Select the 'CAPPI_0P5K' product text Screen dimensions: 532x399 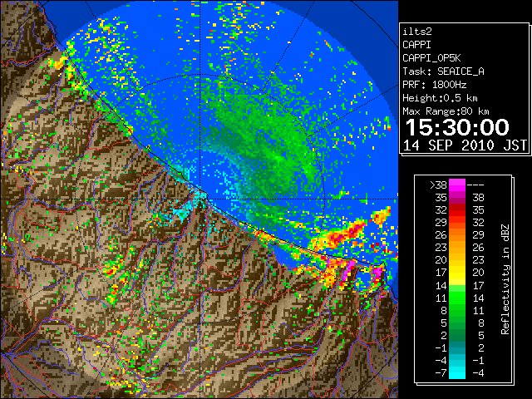pos(431,58)
